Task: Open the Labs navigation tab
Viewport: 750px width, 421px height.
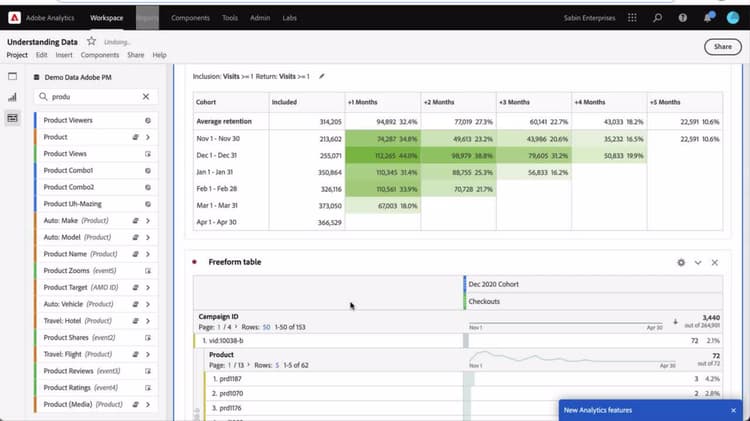Action: tap(289, 18)
